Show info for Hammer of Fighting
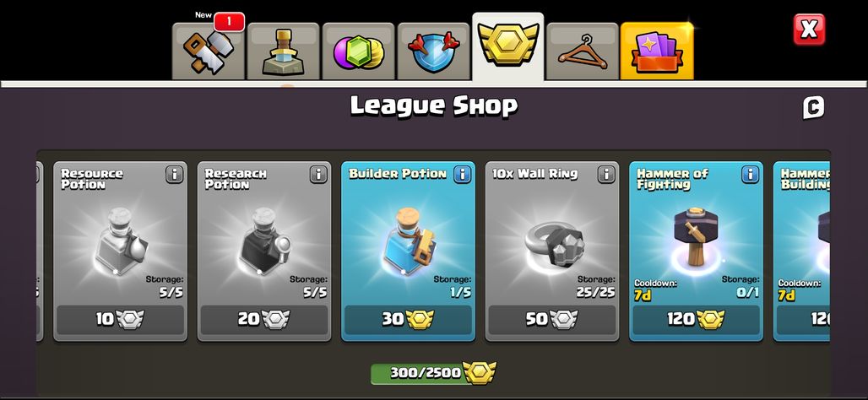 pos(750,175)
